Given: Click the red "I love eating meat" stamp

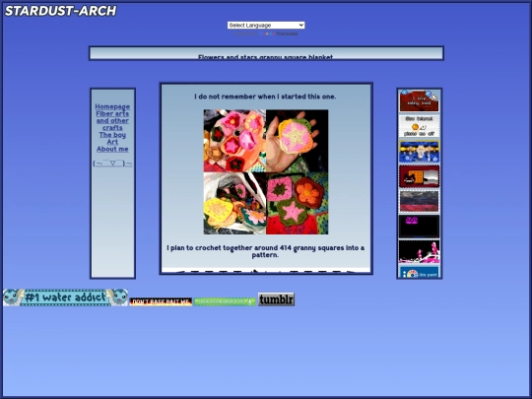Looking at the screenshot, I should click(x=419, y=100).
